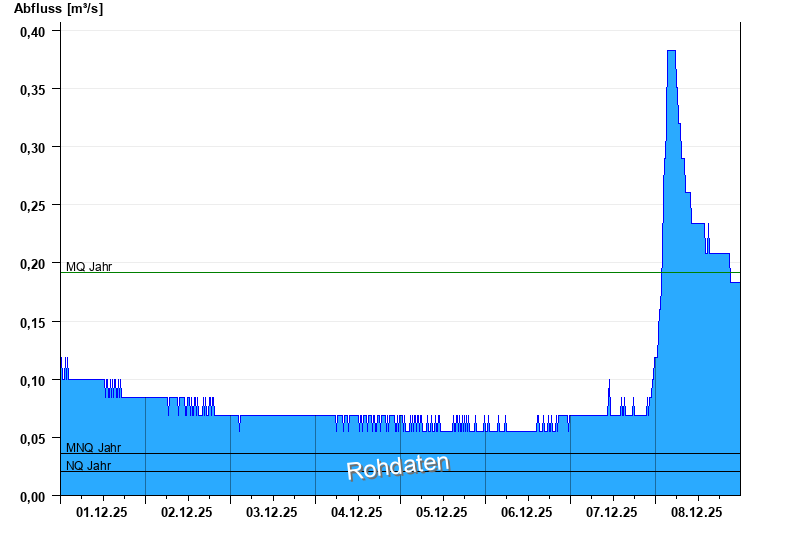Image resolution: width=800 pixels, height=550 pixels.
Task: Click the Abfluss [m³/s] axis title
Action: pyautogui.click(x=58, y=9)
